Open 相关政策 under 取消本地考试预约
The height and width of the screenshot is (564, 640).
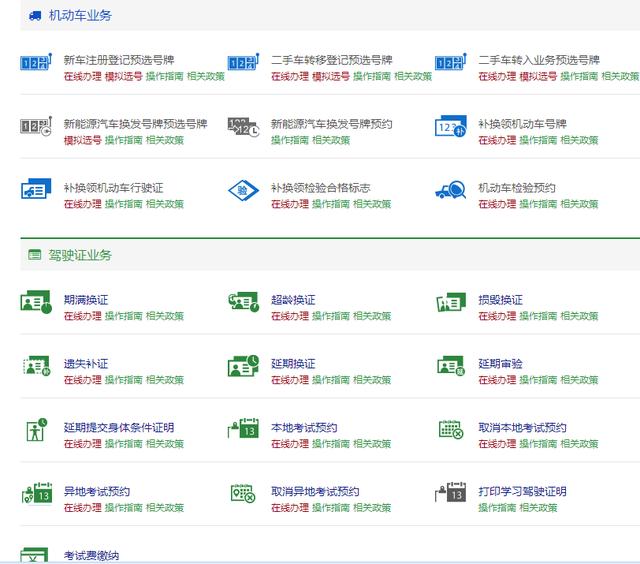point(579,444)
